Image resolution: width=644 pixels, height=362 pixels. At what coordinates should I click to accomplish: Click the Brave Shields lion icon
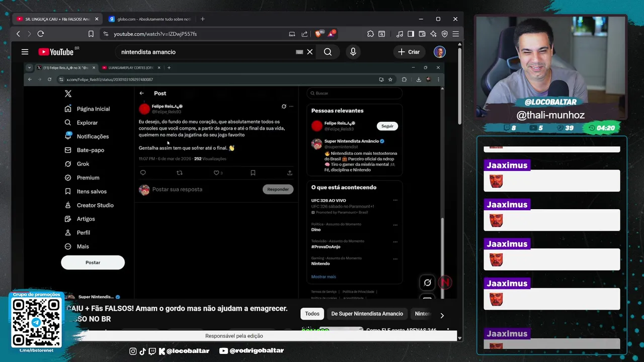click(x=318, y=34)
